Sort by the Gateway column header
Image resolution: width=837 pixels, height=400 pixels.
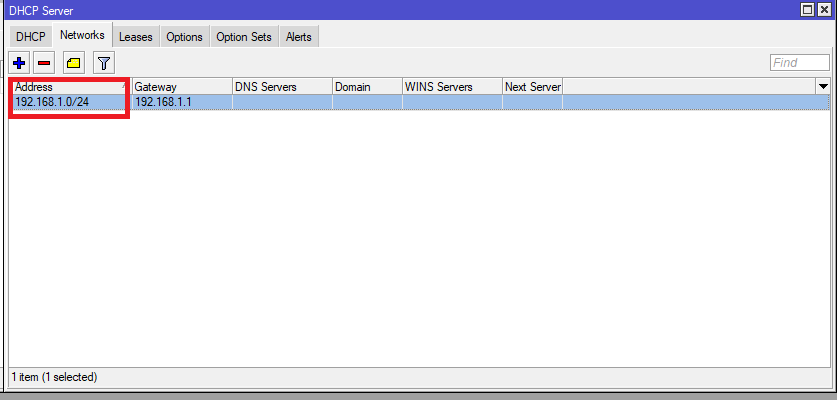click(181, 87)
